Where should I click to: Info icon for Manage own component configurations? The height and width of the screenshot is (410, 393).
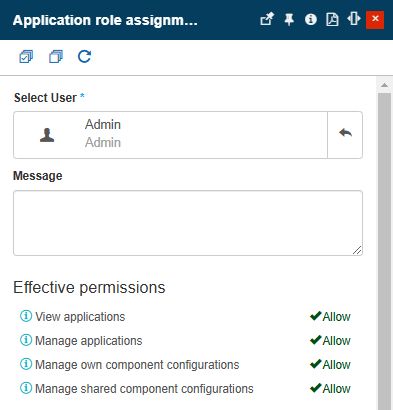pyautogui.click(x=26, y=364)
